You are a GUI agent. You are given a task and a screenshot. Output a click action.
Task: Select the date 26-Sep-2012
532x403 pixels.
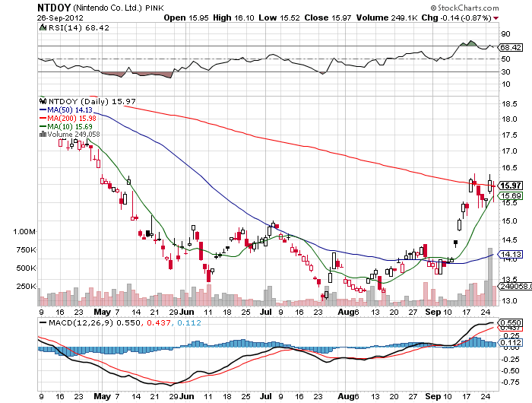[x=60, y=18]
